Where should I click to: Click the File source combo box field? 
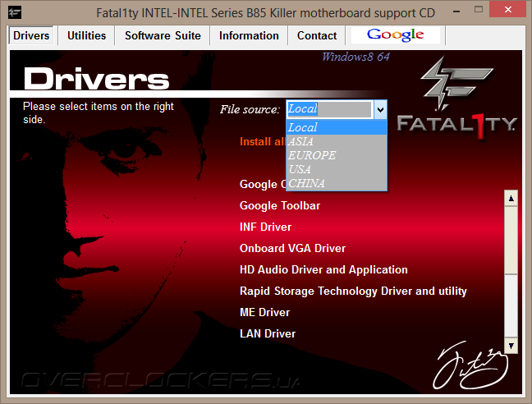329,109
